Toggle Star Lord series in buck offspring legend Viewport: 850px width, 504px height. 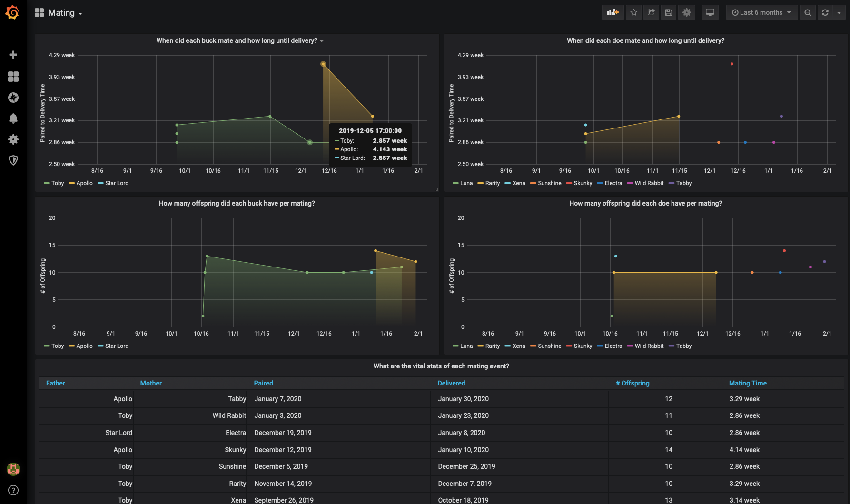point(117,346)
